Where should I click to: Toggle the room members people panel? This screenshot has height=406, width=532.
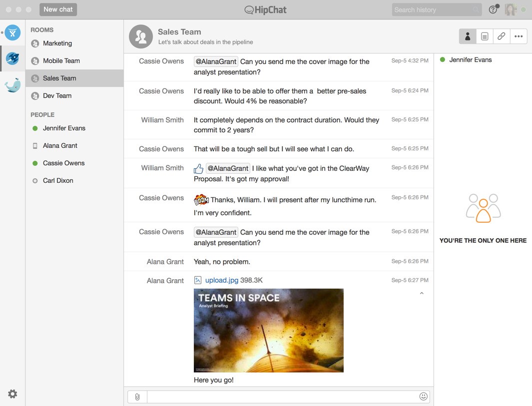(468, 36)
